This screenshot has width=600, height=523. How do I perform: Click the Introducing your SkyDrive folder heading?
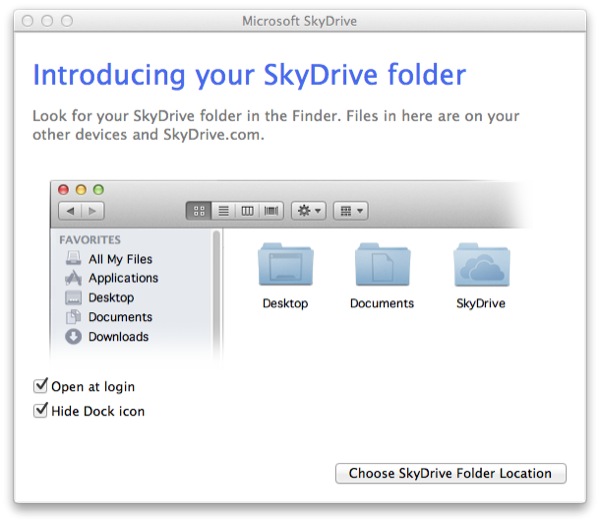[x=249, y=75]
